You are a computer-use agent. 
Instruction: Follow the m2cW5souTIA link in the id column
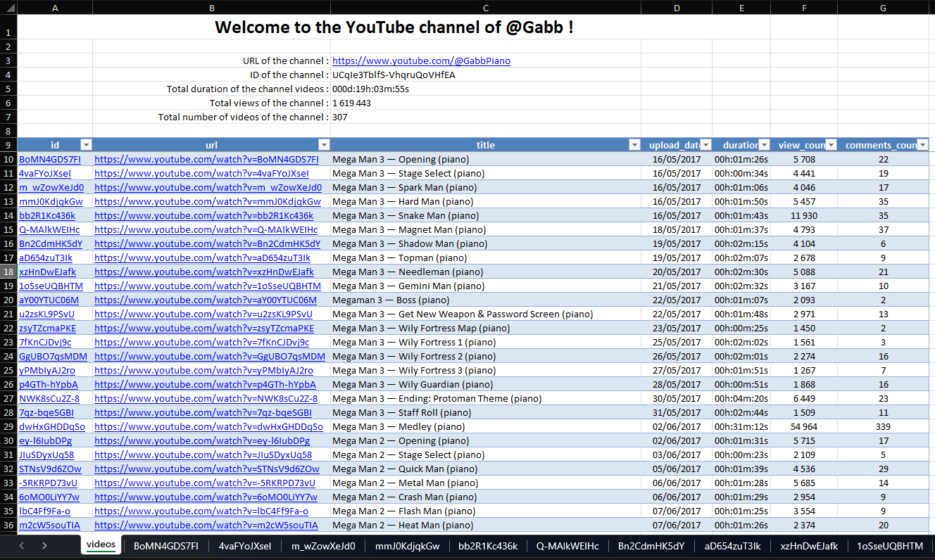[x=50, y=526]
